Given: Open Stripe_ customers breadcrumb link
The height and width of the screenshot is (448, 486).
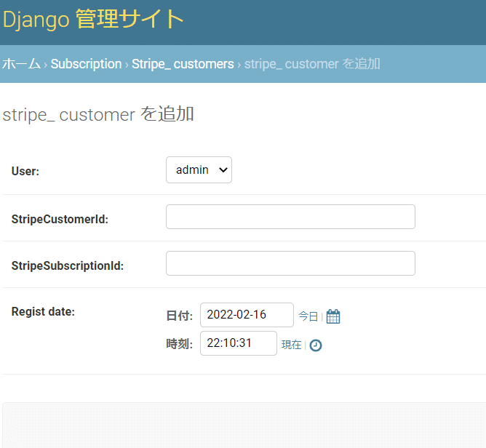Looking at the screenshot, I should click(183, 64).
